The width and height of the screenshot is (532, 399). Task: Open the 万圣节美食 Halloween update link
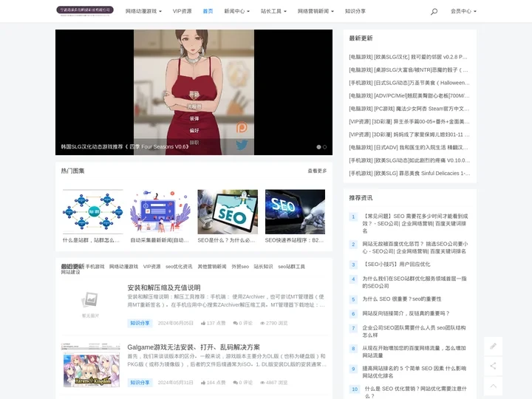409,83
